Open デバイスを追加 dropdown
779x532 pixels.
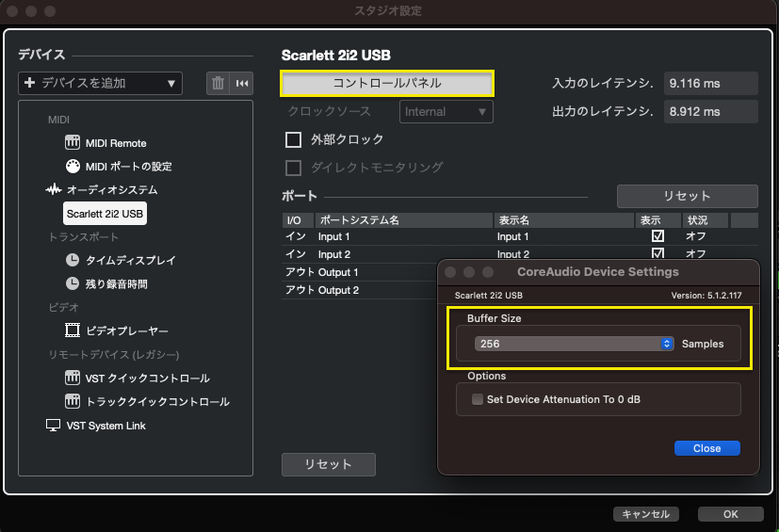[100, 83]
